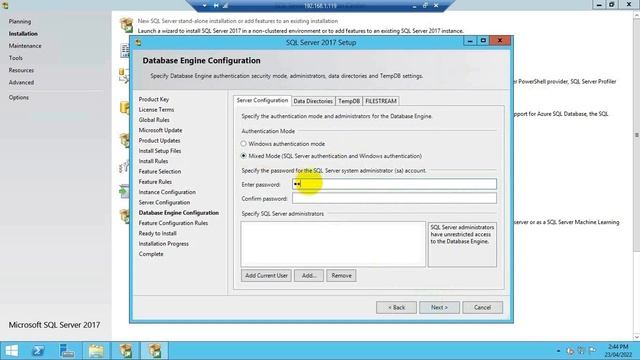Click the SQL Server 2017 Setup title icon
The height and width of the screenshot is (360, 640).
point(138,42)
